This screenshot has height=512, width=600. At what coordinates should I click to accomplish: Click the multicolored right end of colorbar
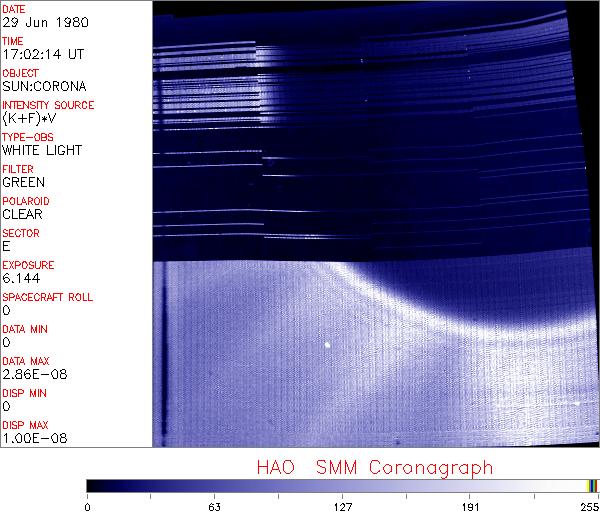point(592,486)
